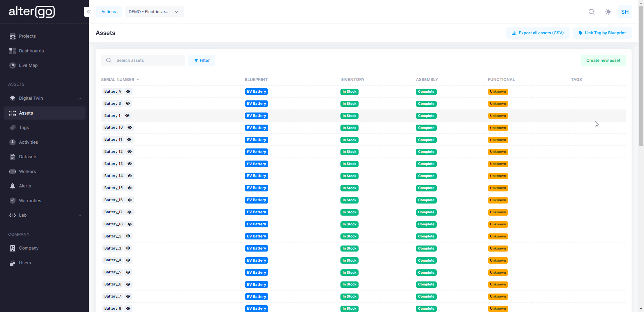Select Datasets in the sidebar
The image size is (644, 312).
(x=28, y=157)
